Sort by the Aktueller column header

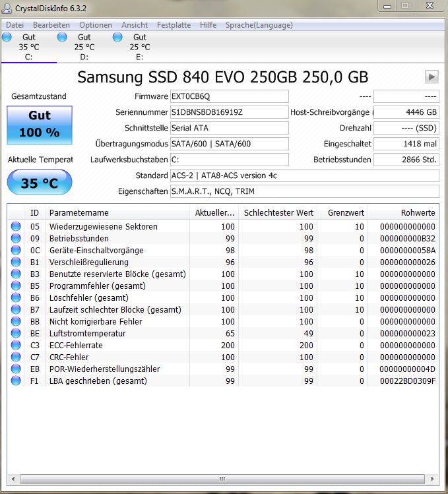tap(214, 212)
